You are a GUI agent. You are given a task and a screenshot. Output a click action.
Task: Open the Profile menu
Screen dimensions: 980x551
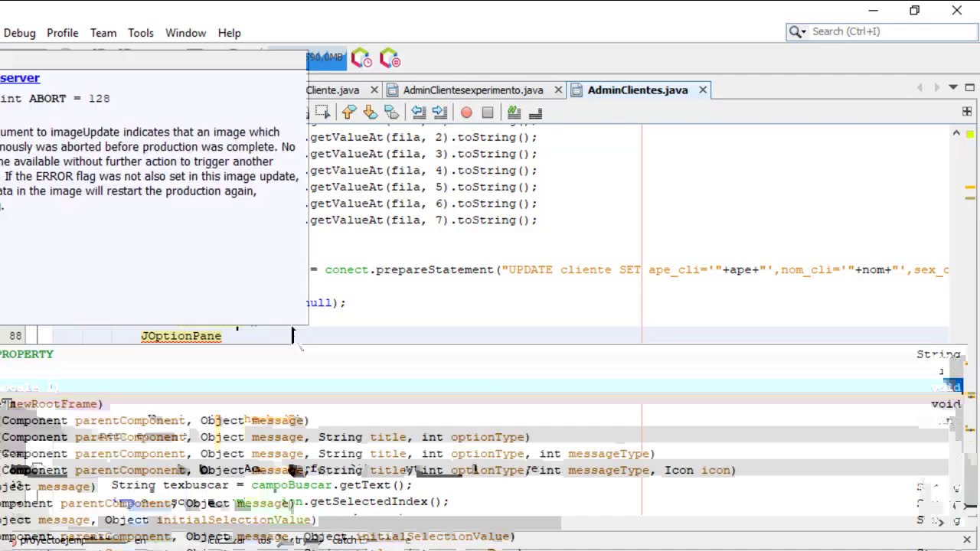[62, 33]
